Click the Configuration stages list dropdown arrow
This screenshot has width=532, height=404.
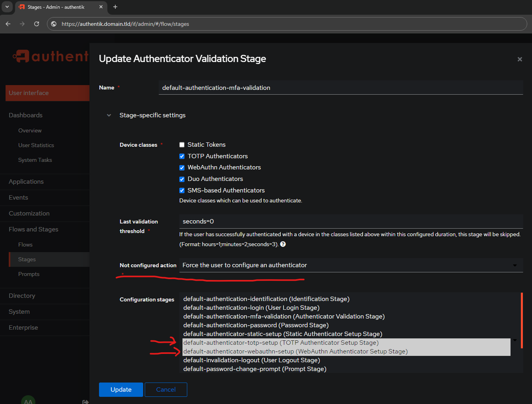point(515,340)
